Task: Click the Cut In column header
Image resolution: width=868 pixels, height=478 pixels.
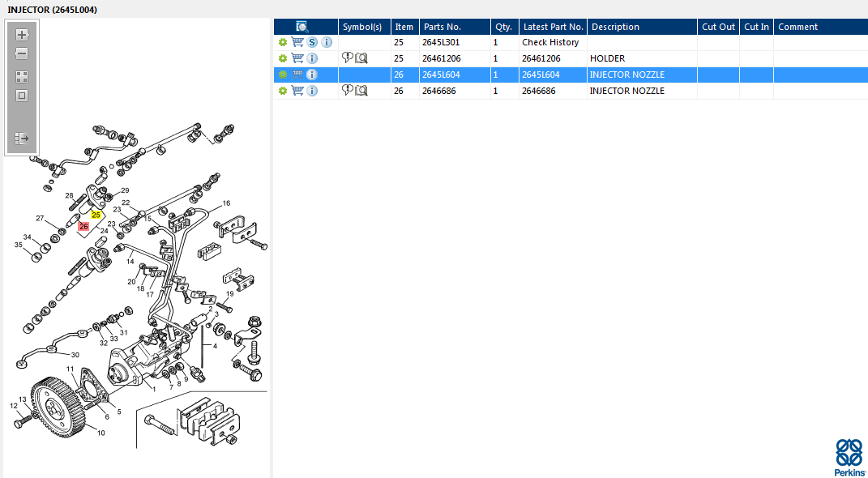Action: (x=757, y=27)
